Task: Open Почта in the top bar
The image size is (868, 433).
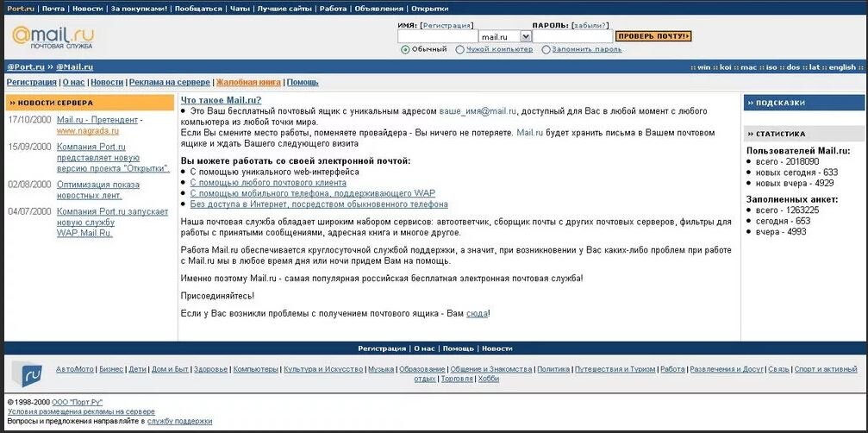Action: [x=53, y=9]
